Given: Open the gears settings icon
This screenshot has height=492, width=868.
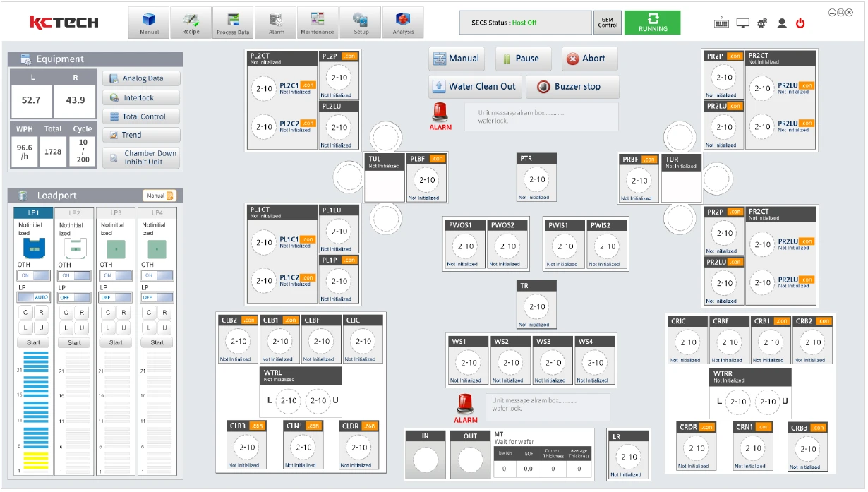Looking at the screenshot, I should (x=762, y=23).
